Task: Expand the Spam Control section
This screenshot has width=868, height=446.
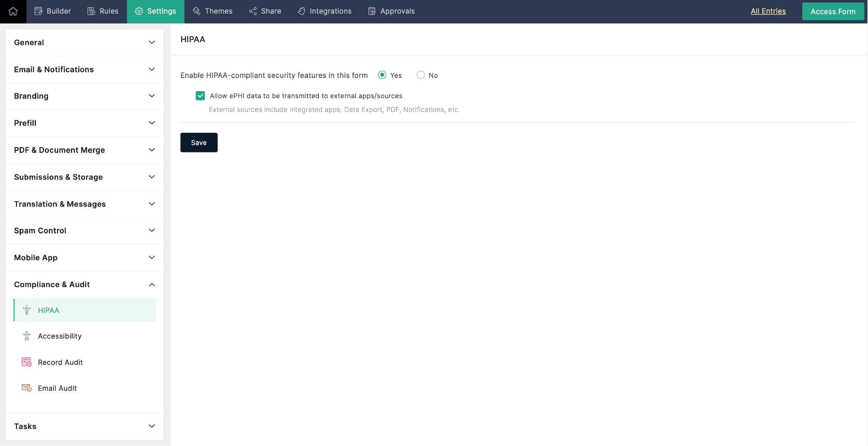Action: coord(85,230)
